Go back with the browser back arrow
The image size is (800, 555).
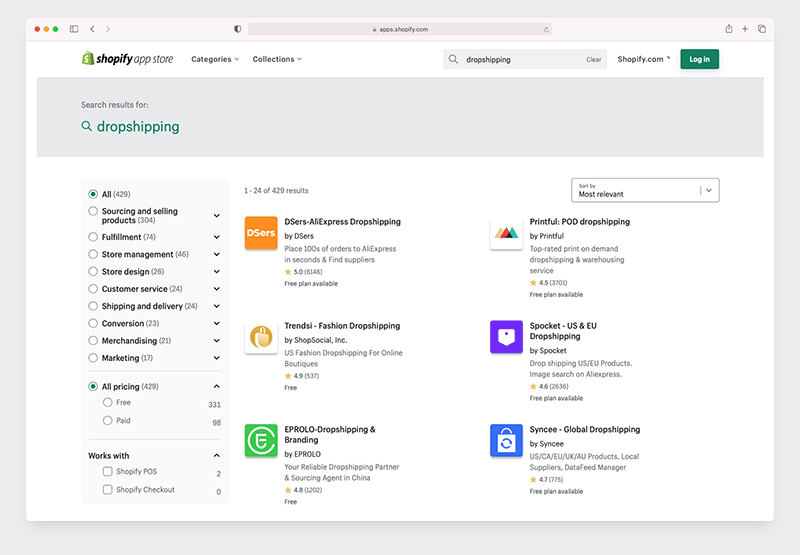[x=92, y=29]
